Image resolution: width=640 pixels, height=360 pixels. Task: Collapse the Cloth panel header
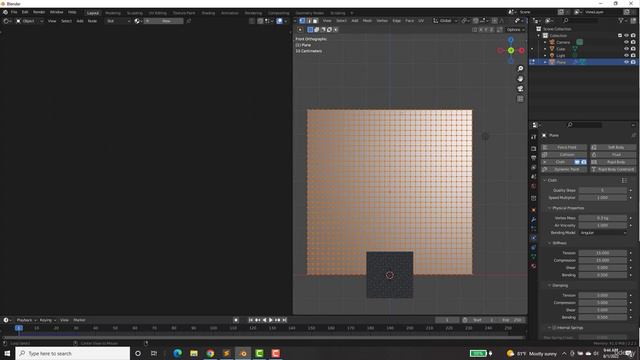coord(551,180)
